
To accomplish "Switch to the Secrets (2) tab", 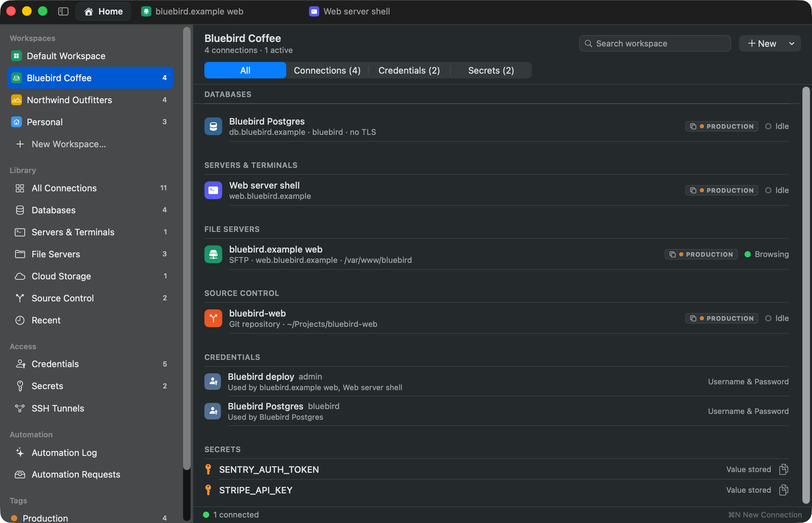I will (491, 70).
